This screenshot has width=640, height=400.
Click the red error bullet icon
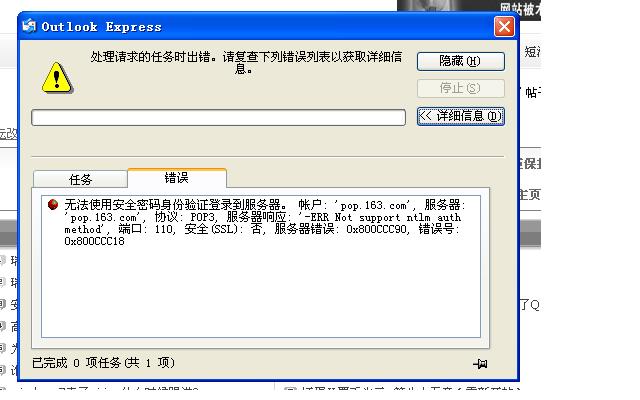(x=53, y=204)
